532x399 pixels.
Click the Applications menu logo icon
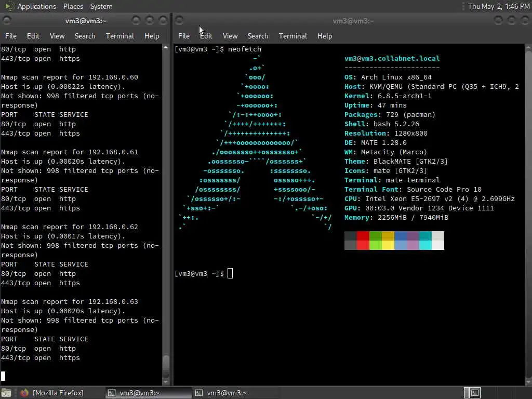pyautogui.click(x=9, y=6)
